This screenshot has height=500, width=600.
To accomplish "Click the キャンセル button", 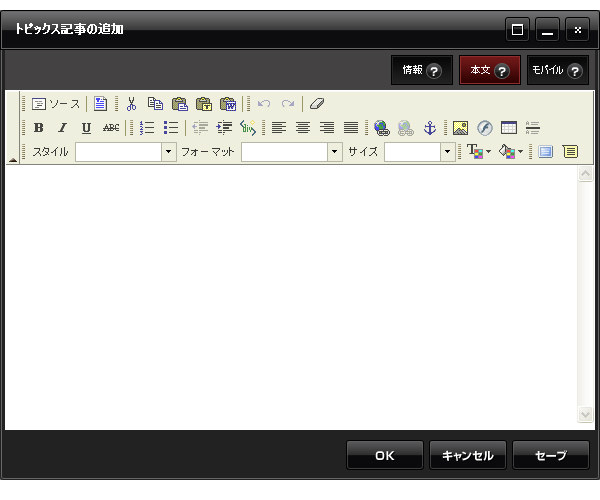I will [x=468, y=455].
